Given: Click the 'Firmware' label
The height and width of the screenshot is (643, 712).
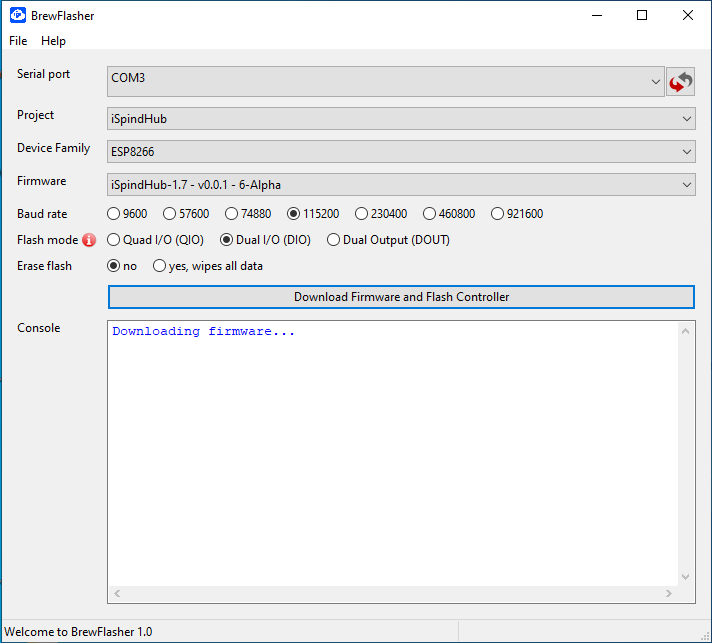Looking at the screenshot, I should coord(42,181).
